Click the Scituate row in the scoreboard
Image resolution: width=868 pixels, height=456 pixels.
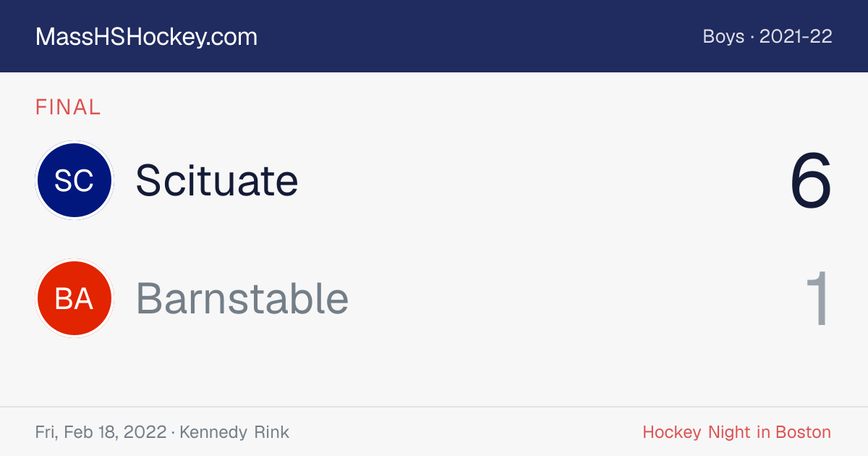pyautogui.click(x=434, y=180)
